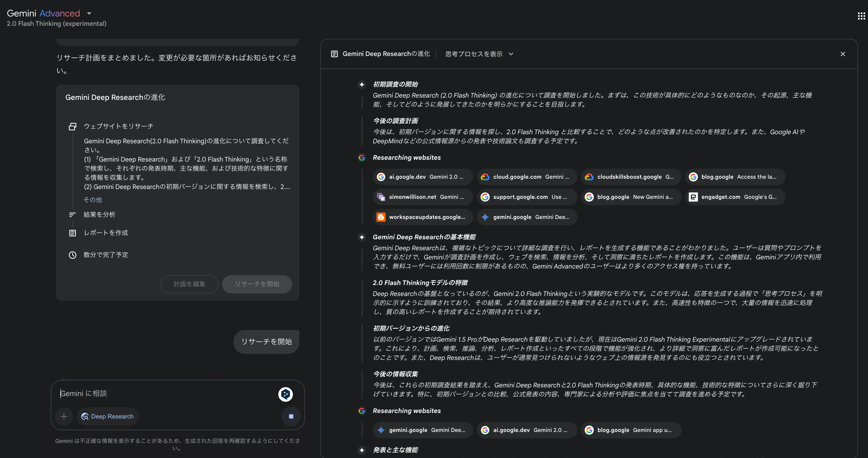Toggle the Deep Research chip
868x458 pixels.
tap(108, 416)
